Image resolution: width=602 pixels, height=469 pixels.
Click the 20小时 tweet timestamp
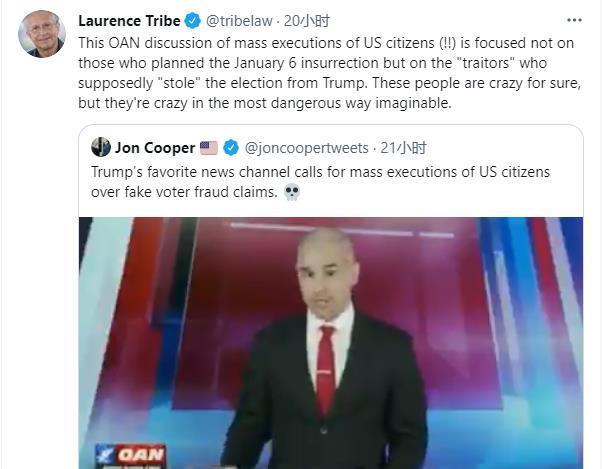click(x=306, y=21)
